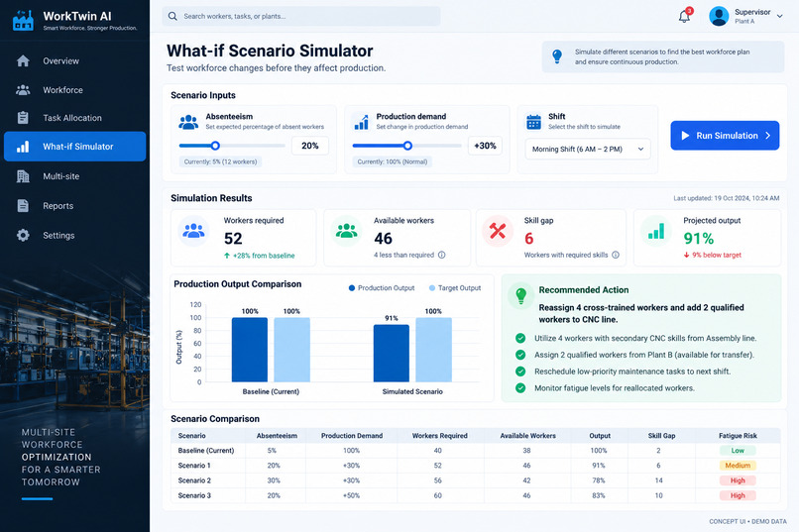Open Multi-site section
Image resolution: width=799 pixels, height=532 pixels.
click(75, 176)
